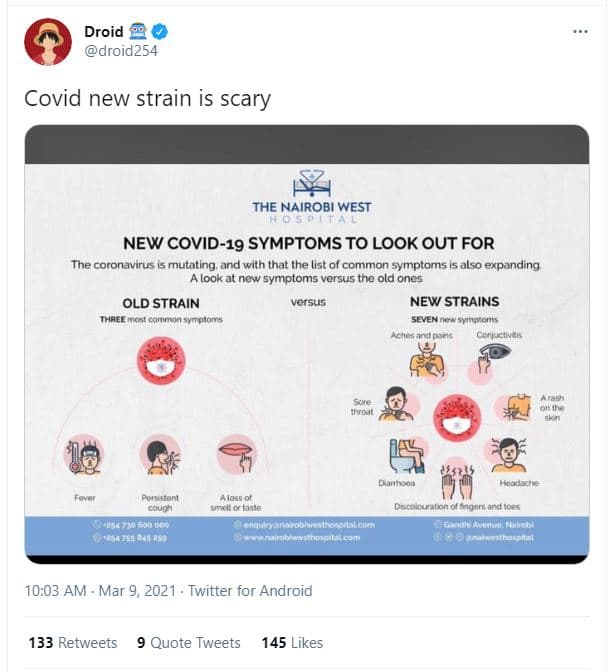Click the Droid display name
Image resolution: width=616 pixels, height=672 pixels.
(x=104, y=32)
